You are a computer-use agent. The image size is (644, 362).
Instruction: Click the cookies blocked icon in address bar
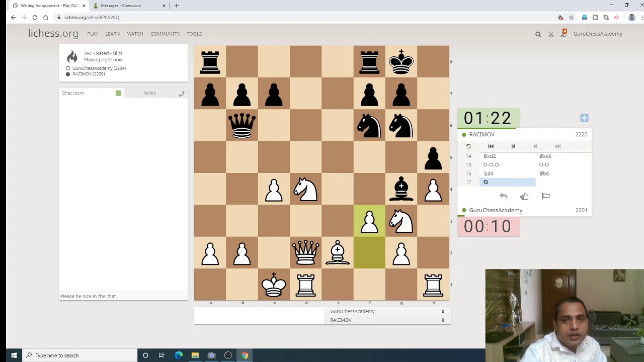pyautogui.click(x=560, y=18)
